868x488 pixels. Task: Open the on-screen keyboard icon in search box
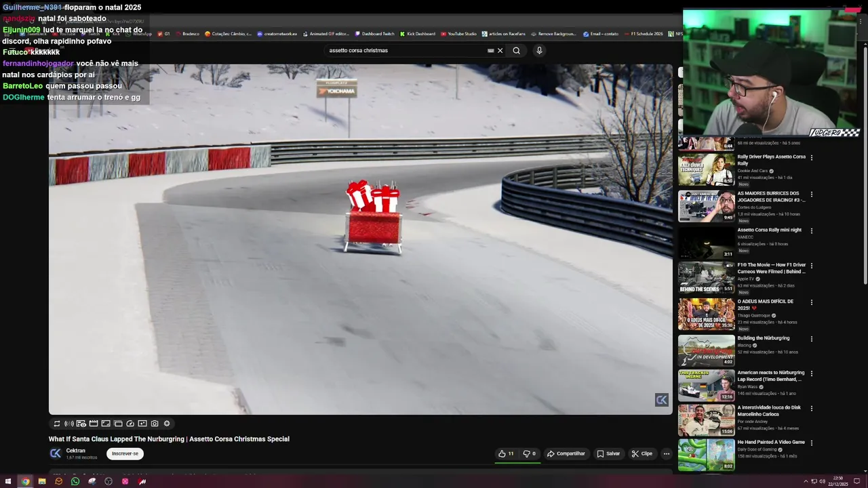click(491, 50)
